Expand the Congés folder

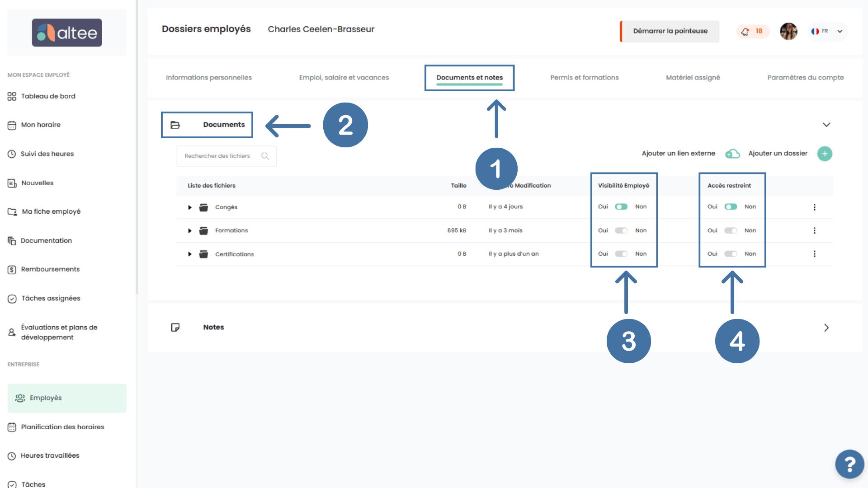pos(190,207)
